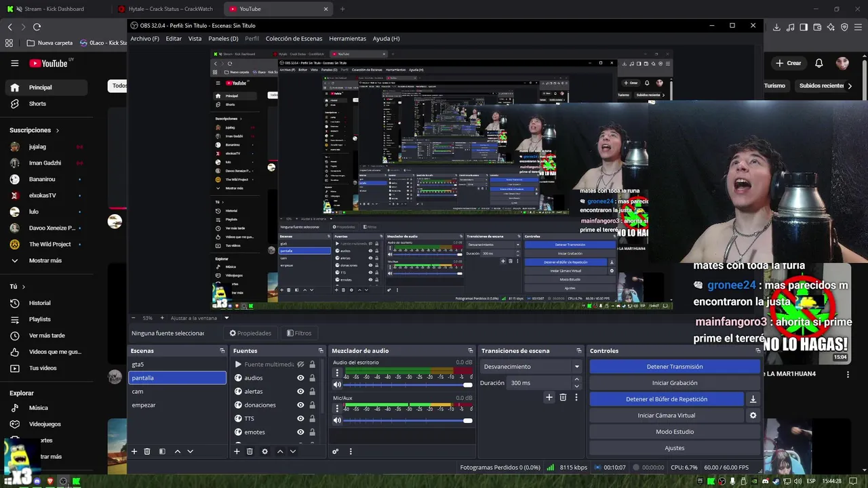The height and width of the screenshot is (488, 868).
Task: Reload the browser page
Action: tap(37, 27)
